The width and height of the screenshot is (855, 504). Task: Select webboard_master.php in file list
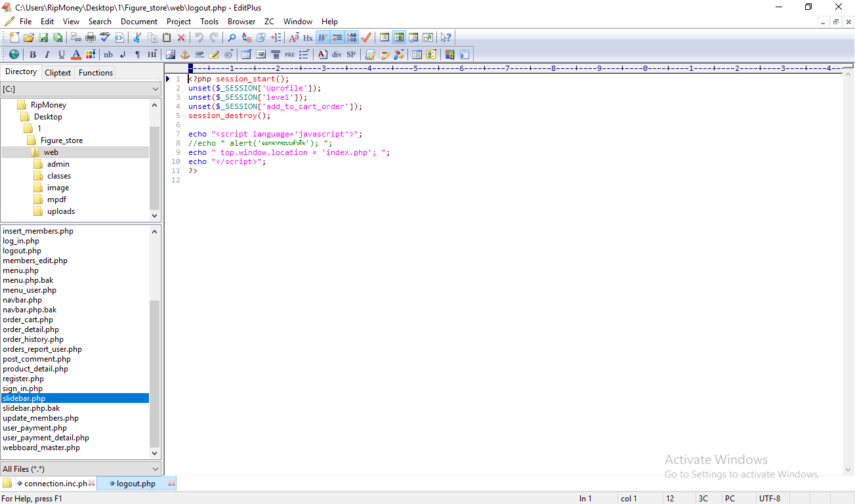point(41,448)
